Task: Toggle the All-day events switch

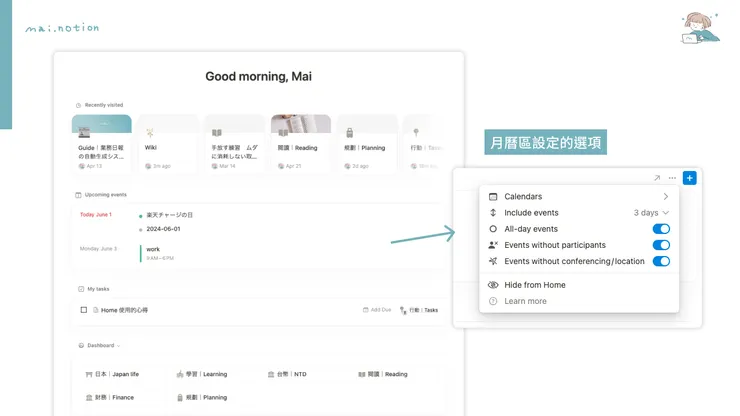Action: (661, 229)
